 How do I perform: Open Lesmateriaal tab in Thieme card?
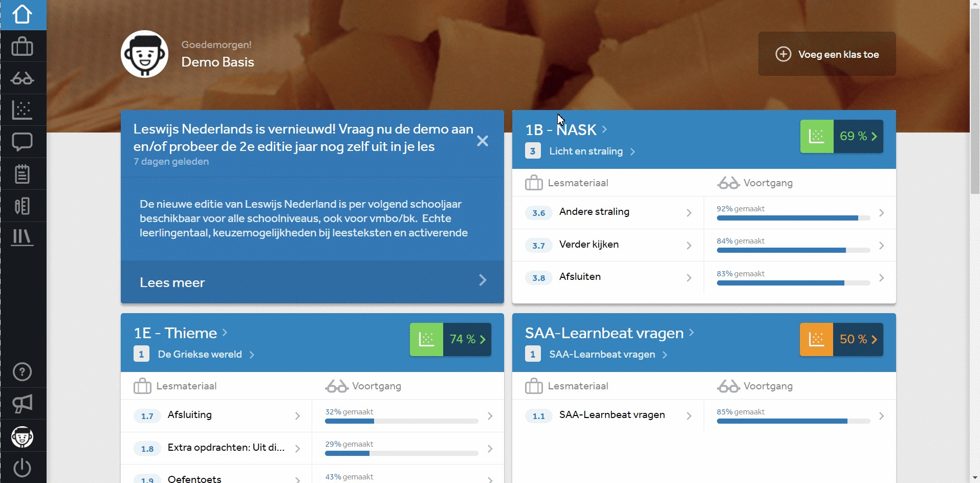pyautogui.click(x=175, y=386)
